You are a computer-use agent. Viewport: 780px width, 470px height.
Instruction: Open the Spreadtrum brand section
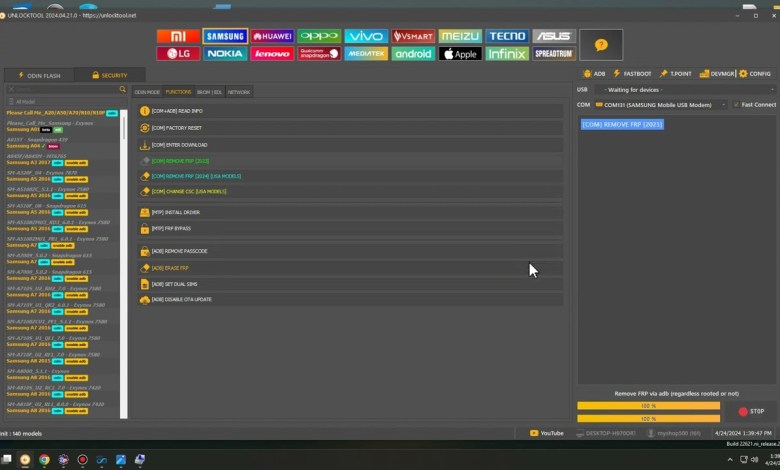554,53
